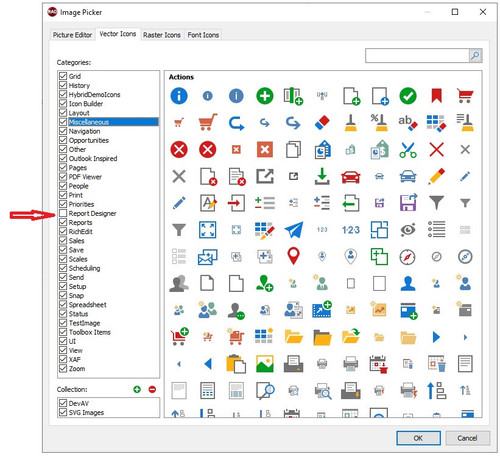
Task: Select the large blue 1-2-3 numbering icon
Action: [351, 230]
